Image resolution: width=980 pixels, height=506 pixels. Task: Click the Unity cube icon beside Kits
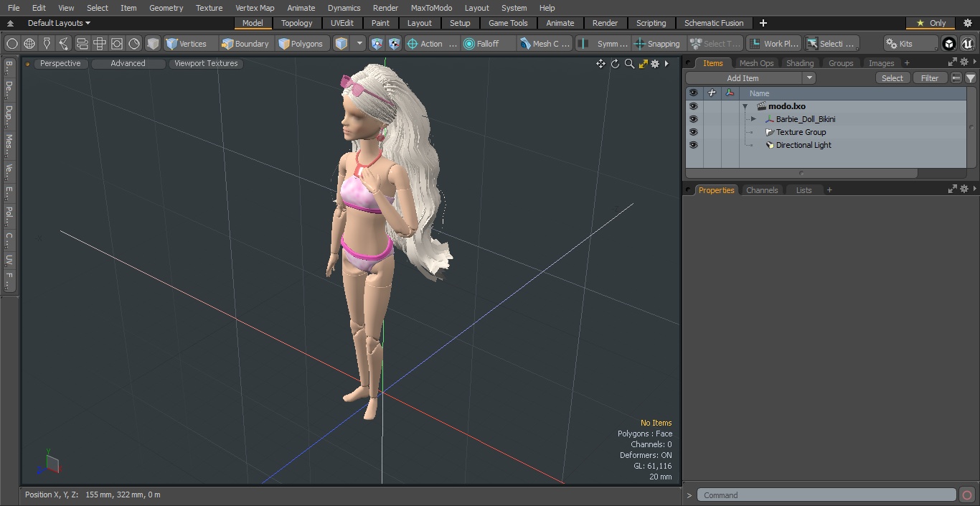tap(948, 44)
